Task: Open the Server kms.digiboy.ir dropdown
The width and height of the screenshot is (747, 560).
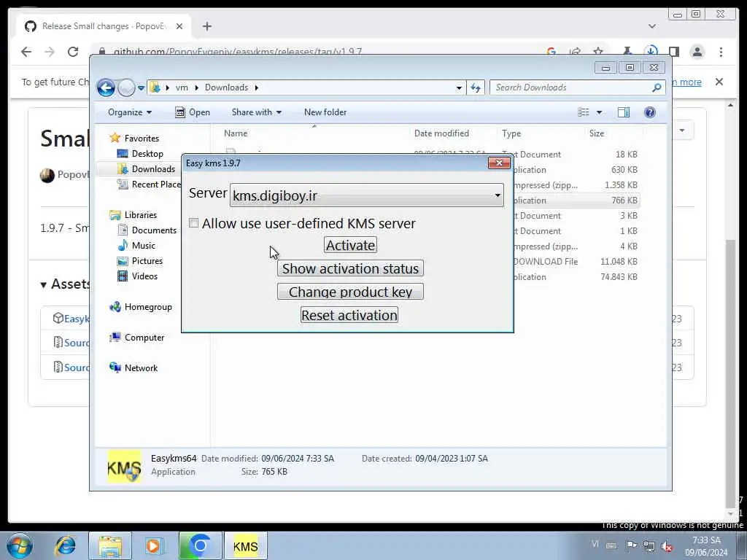Action: tap(366, 195)
